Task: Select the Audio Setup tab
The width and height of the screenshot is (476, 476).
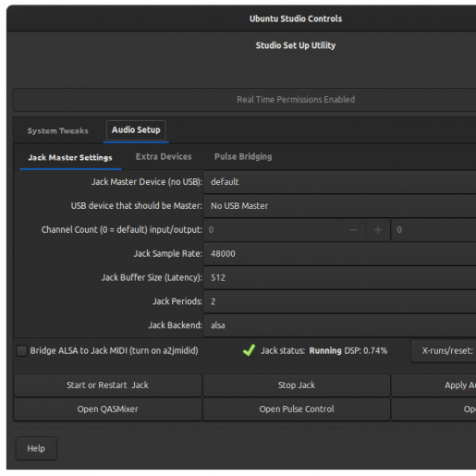Action: tap(136, 130)
